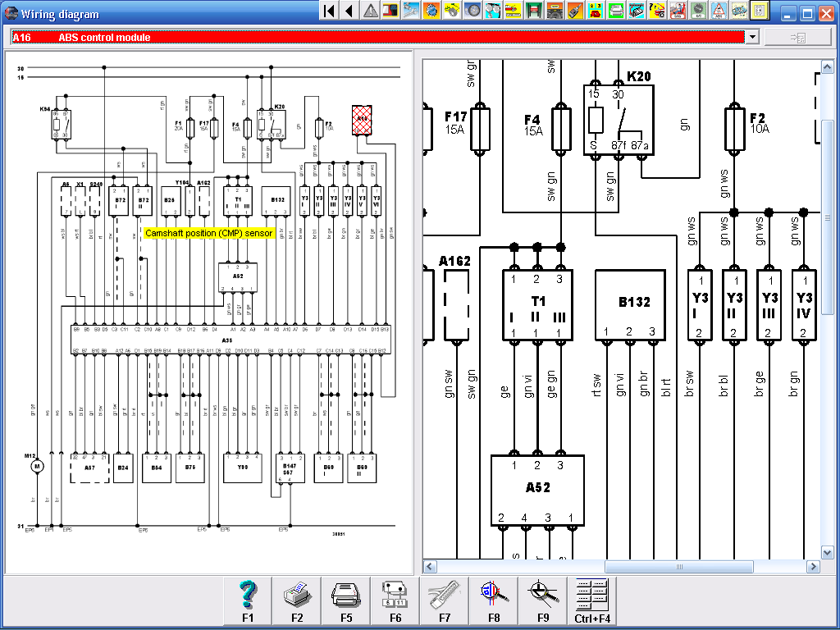Click the M12 motor symbol in overview

tap(37, 466)
